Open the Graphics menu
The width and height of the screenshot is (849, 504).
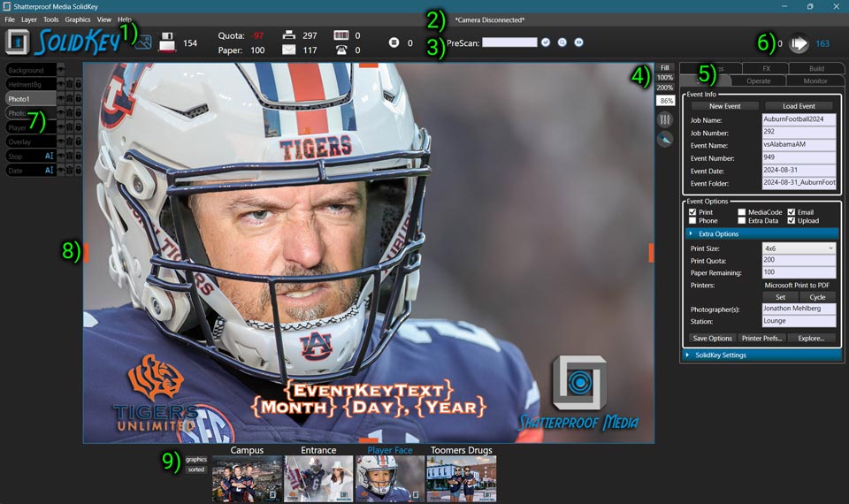coord(78,19)
